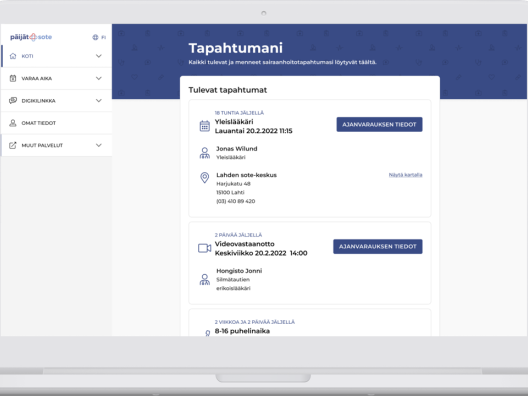This screenshot has height=396, width=528.
Task: Expand the Digiklinikka chevron
Action: pos(99,101)
